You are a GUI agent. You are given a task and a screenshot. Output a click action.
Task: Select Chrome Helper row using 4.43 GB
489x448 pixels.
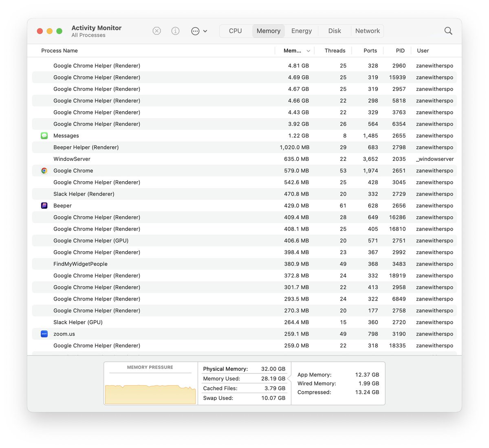click(244, 112)
